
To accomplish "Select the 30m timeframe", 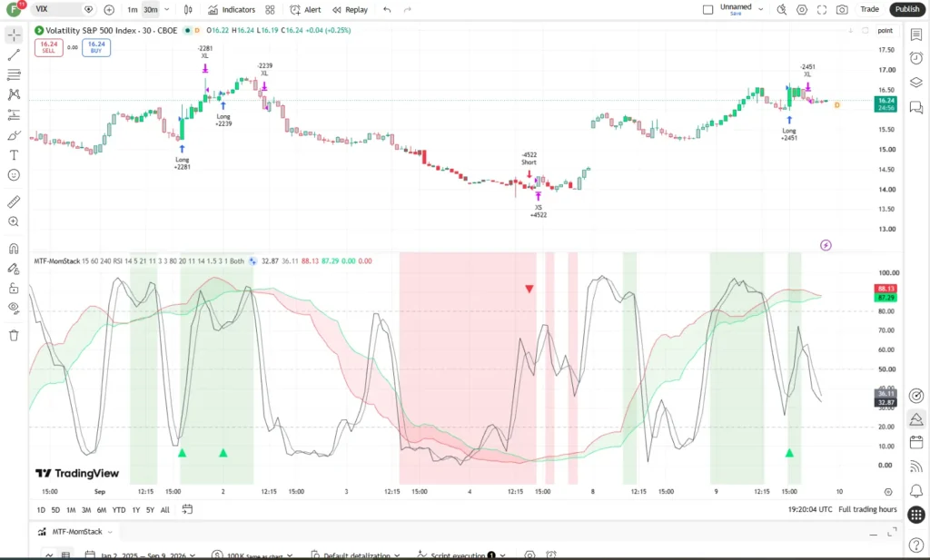I will [x=151, y=9].
